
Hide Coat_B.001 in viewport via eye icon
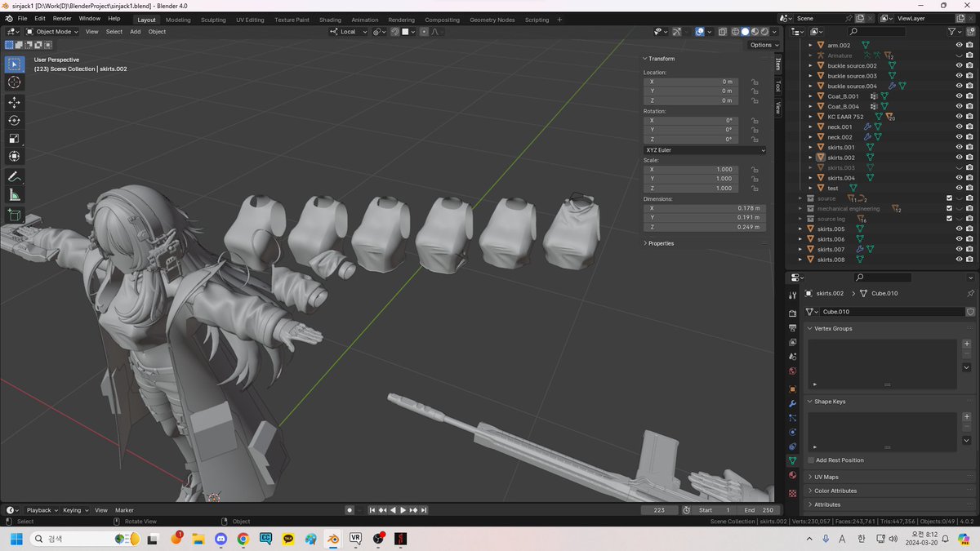tap(959, 96)
